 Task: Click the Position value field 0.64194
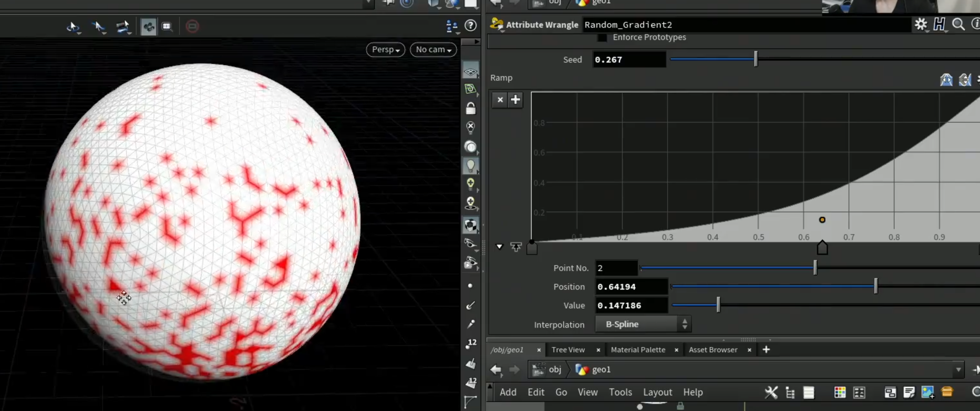[x=631, y=287]
